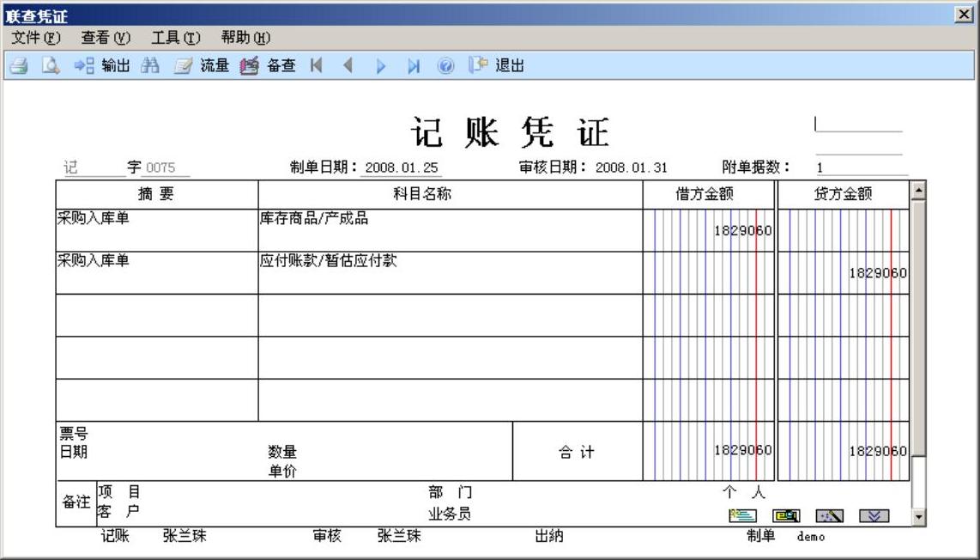Click second row 采购入库单 summary cell
Screen dimensions: 980x560
[157, 273]
